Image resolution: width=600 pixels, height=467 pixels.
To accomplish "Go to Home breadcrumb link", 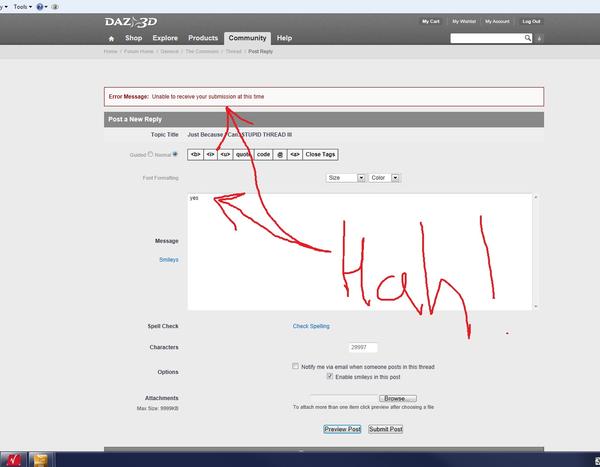I will tap(110, 51).
